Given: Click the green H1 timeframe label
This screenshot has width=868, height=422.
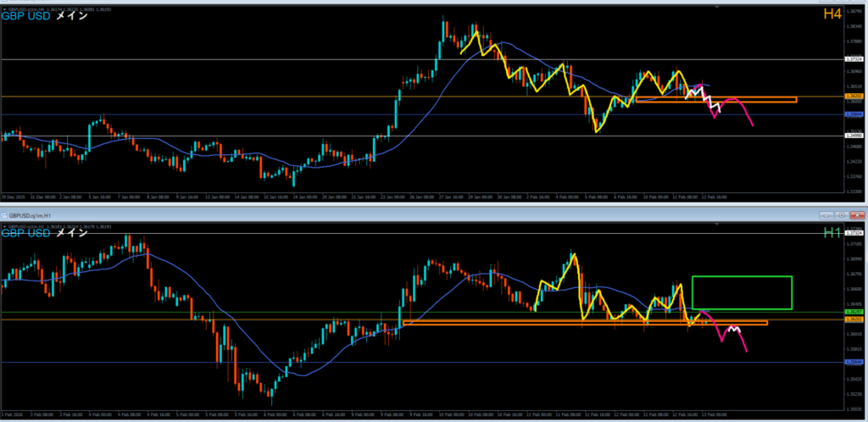Looking at the screenshot, I should [832, 232].
